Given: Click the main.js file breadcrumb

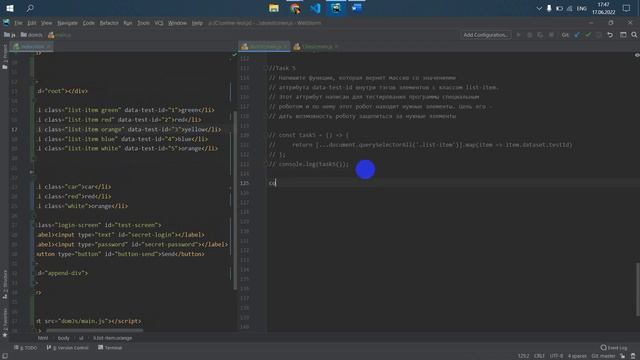Looking at the screenshot, I should point(59,35).
